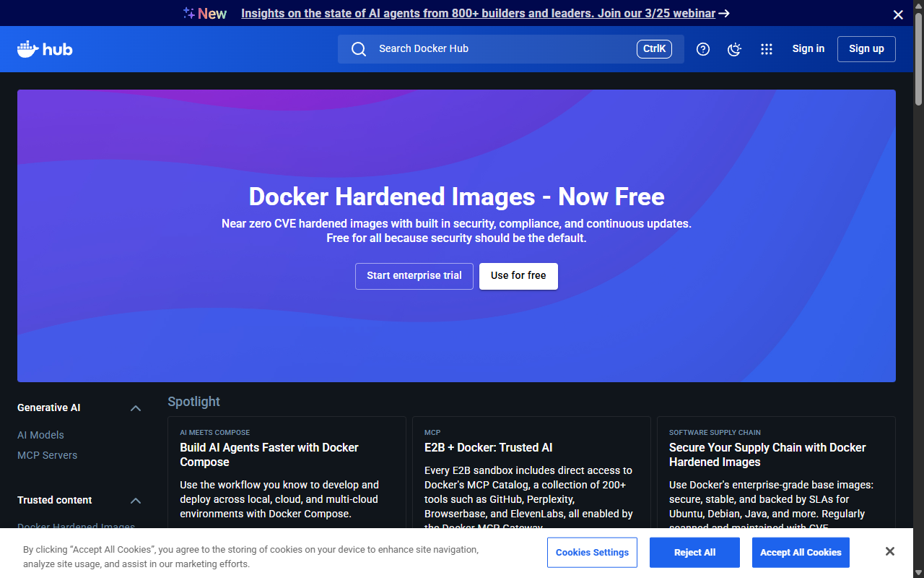
Task: Dismiss the top announcement banner
Action: click(898, 14)
